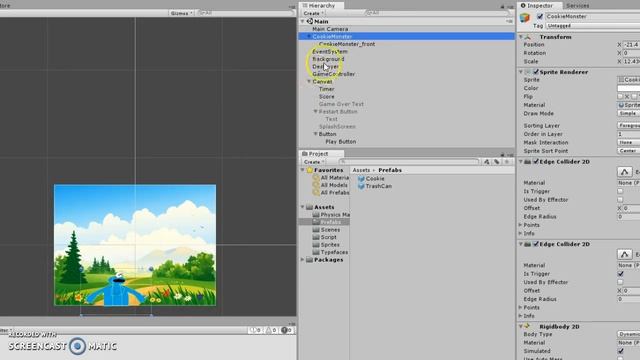The image size is (640, 360).
Task: Enable Used By Effector on first Edge Collider
Action: (620, 200)
